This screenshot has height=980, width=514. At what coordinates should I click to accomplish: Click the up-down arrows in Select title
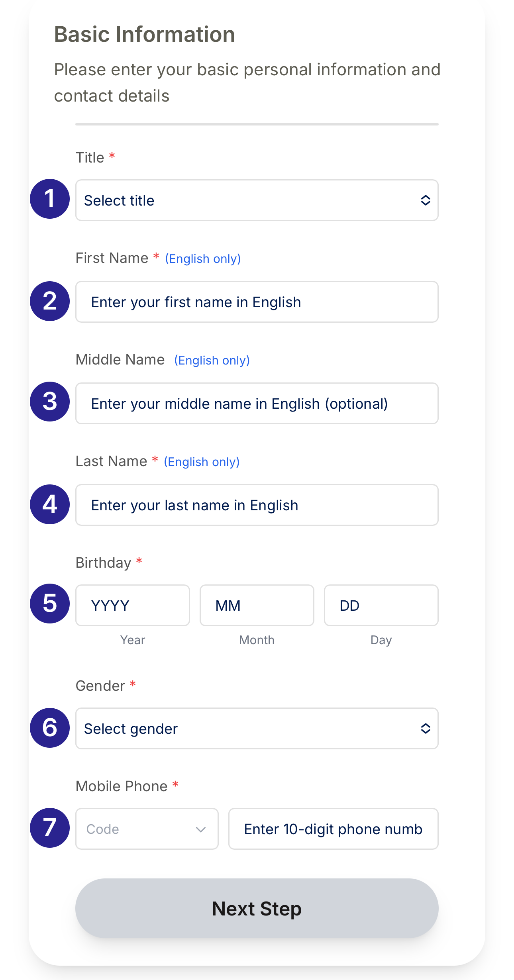click(x=426, y=200)
